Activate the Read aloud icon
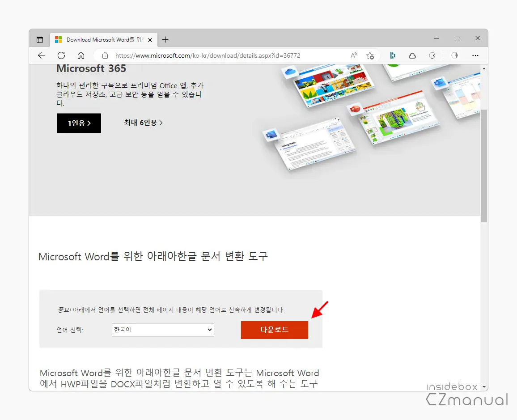 pos(353,55)
